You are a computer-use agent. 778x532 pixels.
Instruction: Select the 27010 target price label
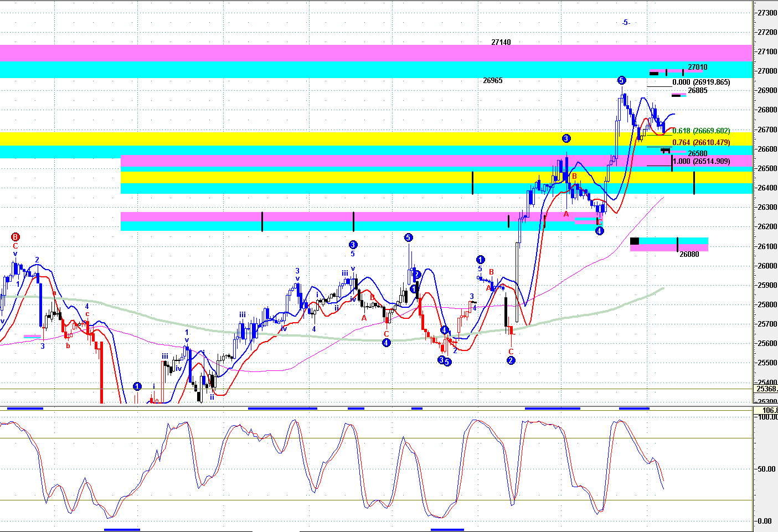pyautogui.click(x=697, y=68)
